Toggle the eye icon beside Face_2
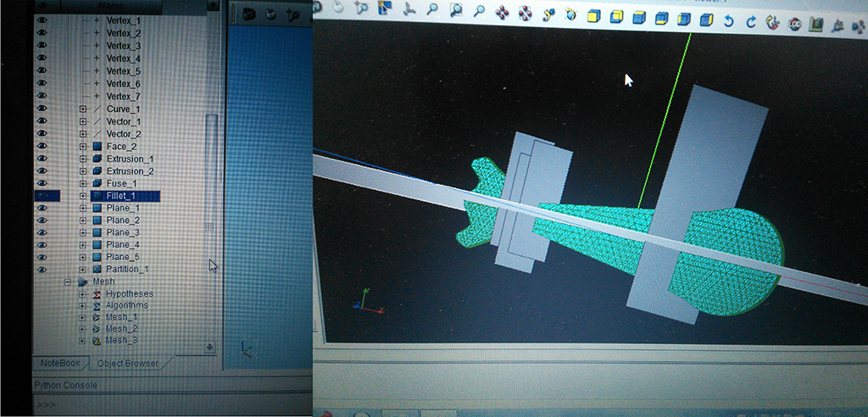 coord(42,146)
